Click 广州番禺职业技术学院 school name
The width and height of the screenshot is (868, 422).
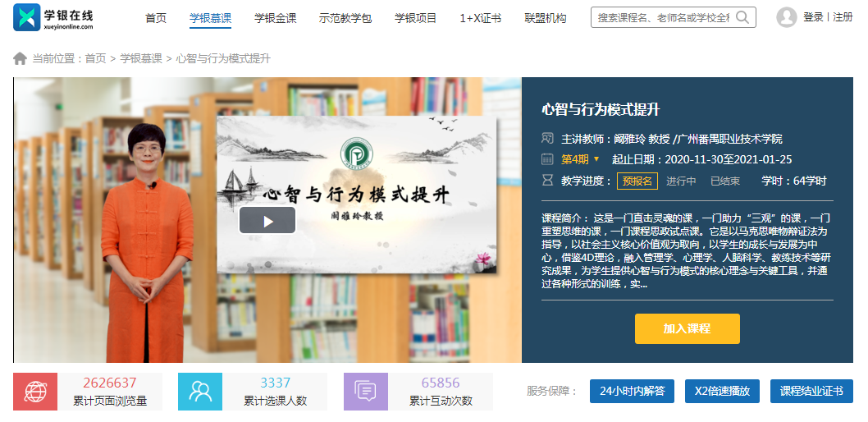pyautogui.click(x=729, y=139)
